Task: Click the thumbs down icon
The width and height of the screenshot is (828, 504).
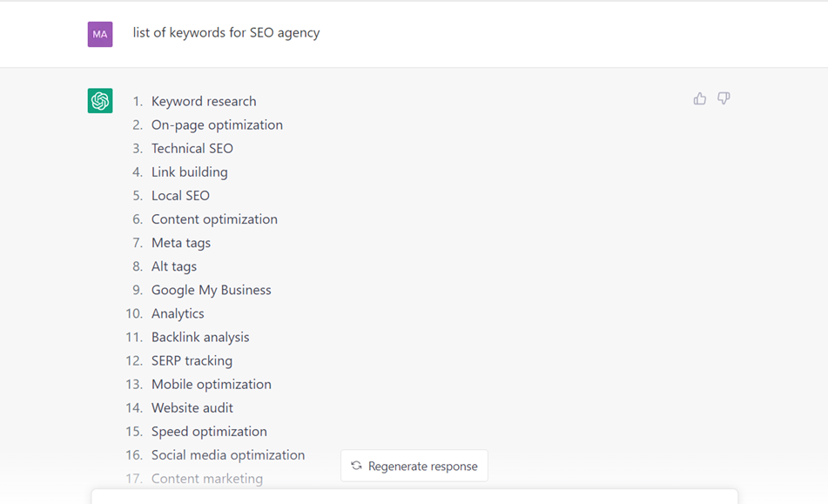Action: click(x=724, y=99)
